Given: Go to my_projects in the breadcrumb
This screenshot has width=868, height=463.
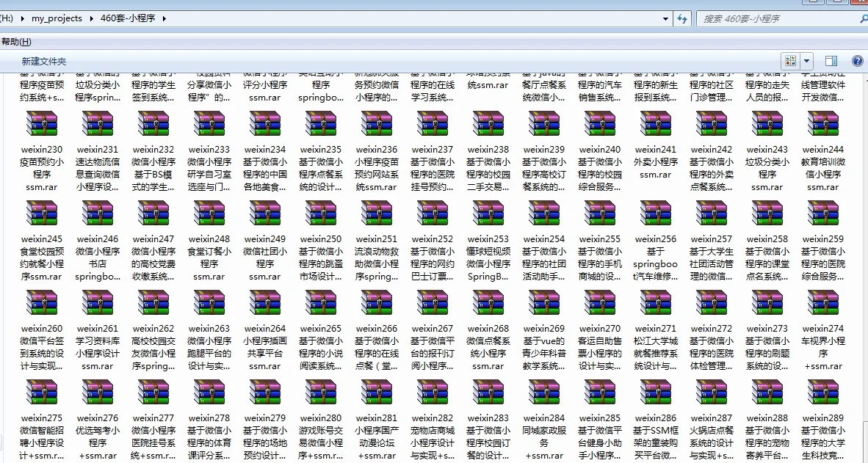Looking at the screenshot, I should click(x=57, y=18).
